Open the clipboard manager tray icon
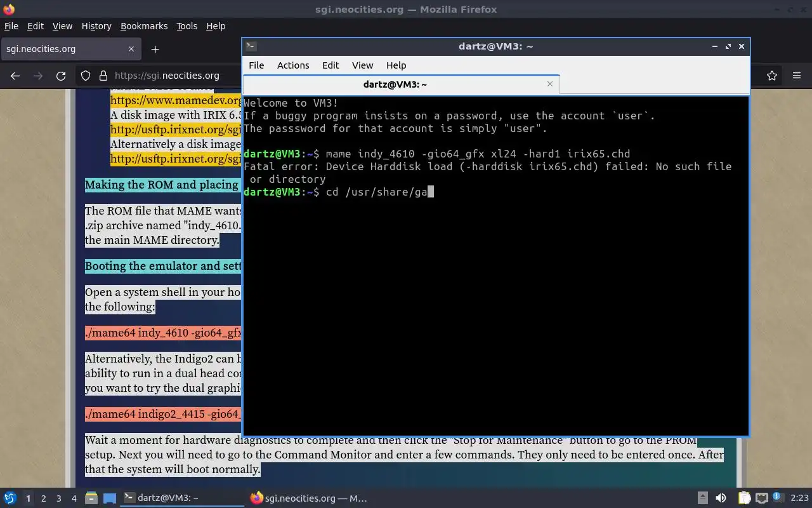The height and width of the screenshot is (508, 812). click(744, 498)
